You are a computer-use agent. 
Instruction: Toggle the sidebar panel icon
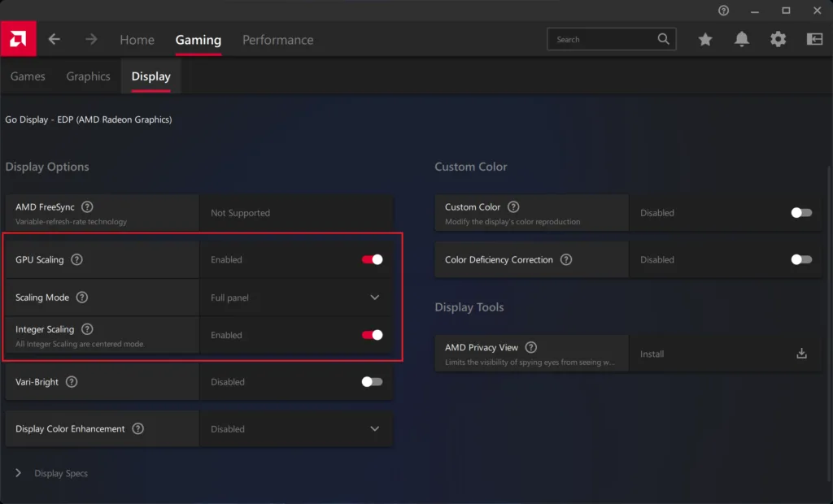coord(814,39)
